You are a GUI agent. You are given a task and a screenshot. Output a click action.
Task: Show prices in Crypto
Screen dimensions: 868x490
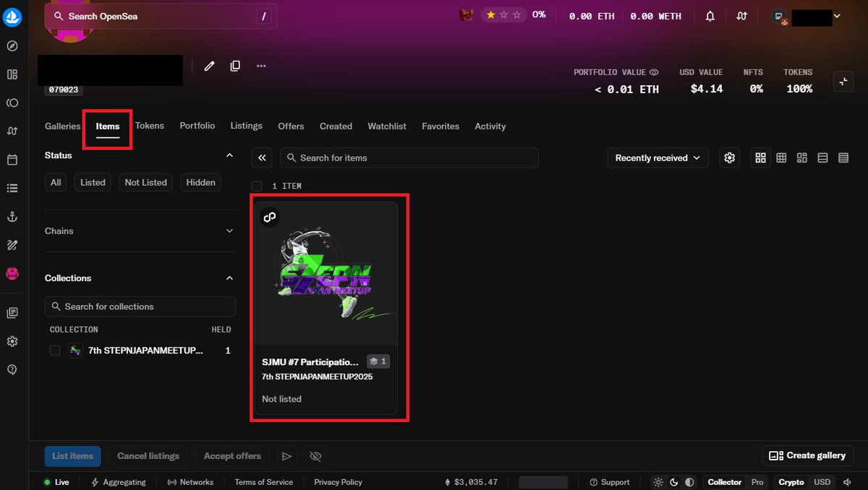791,482
